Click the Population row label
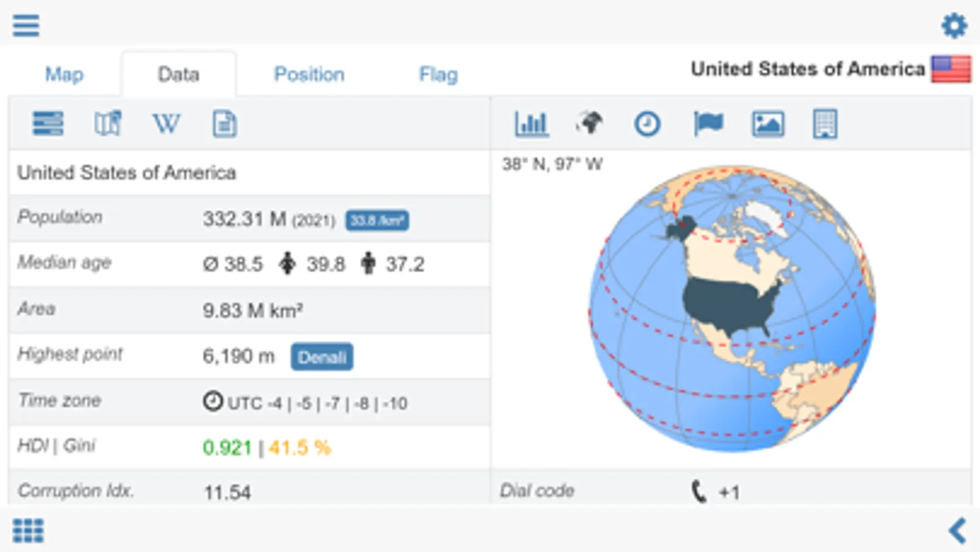Viewport: 980px width, 552px height. (59, 217)
